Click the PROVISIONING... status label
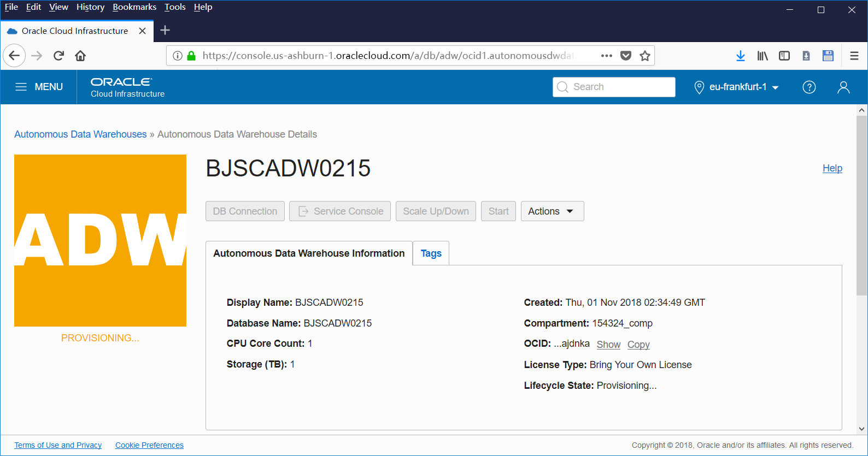 click(100, 338)
